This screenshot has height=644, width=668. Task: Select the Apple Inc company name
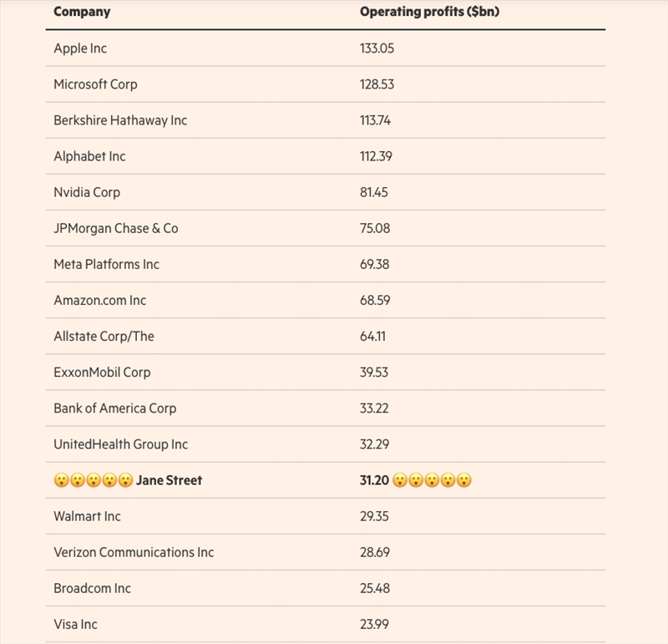click(x=80, y=48)
